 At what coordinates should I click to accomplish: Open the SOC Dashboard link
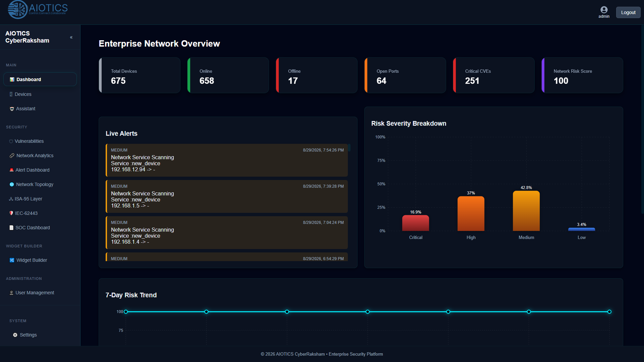pyautogui.click(x=40, y=228)
